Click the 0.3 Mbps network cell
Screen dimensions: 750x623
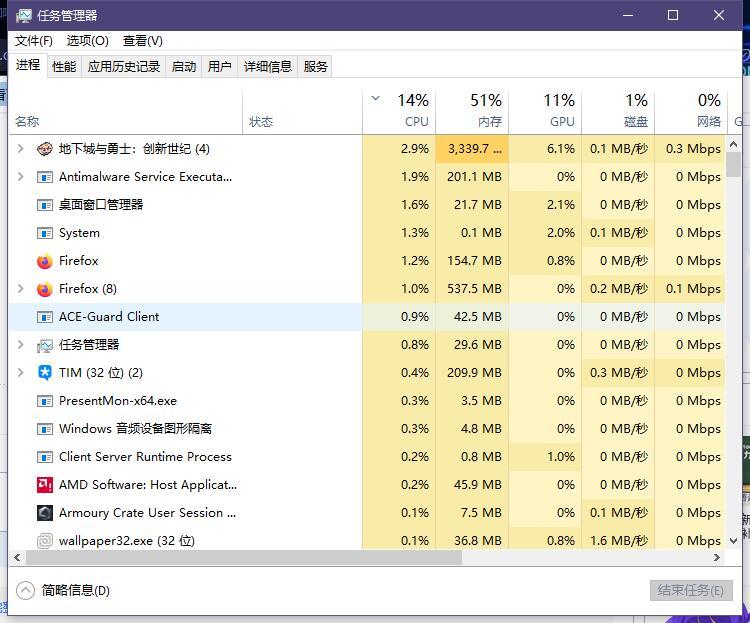click(690, 149)
